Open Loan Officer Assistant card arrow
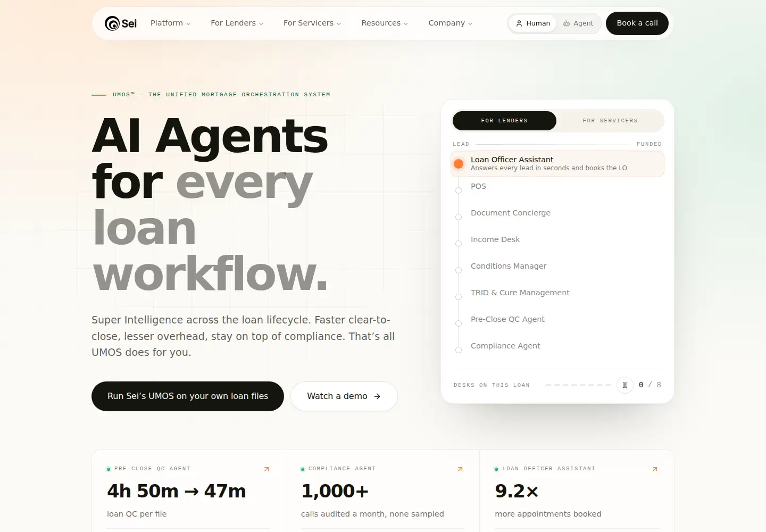 pos(655,469)
